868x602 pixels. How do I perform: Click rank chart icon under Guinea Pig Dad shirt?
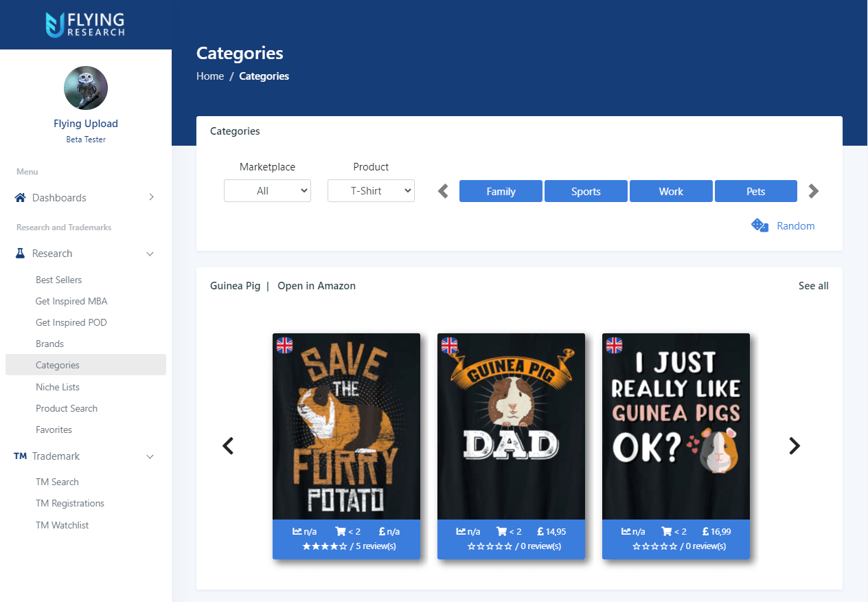coord(461,531)
